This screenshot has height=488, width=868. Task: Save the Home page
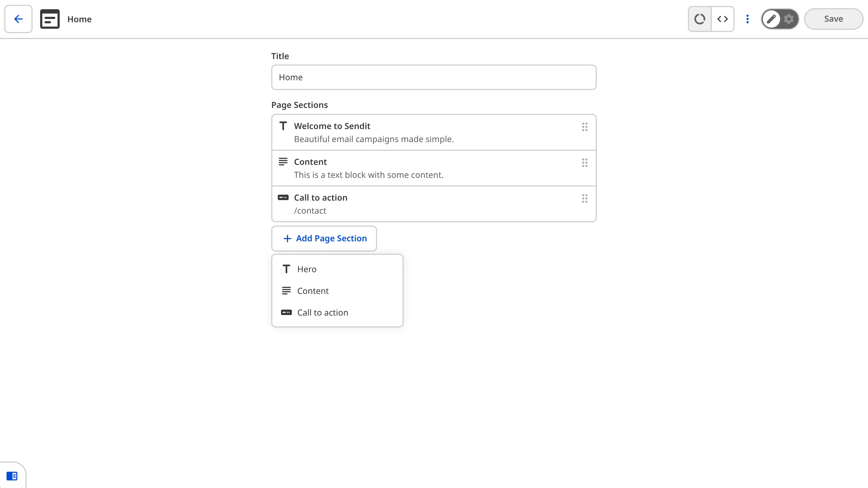pos(833,19)
